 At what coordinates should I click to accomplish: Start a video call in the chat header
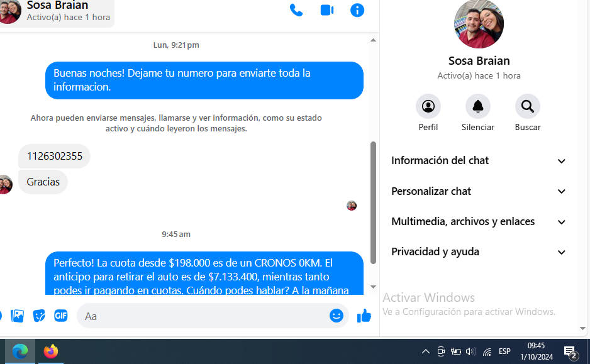coord(327,10)
